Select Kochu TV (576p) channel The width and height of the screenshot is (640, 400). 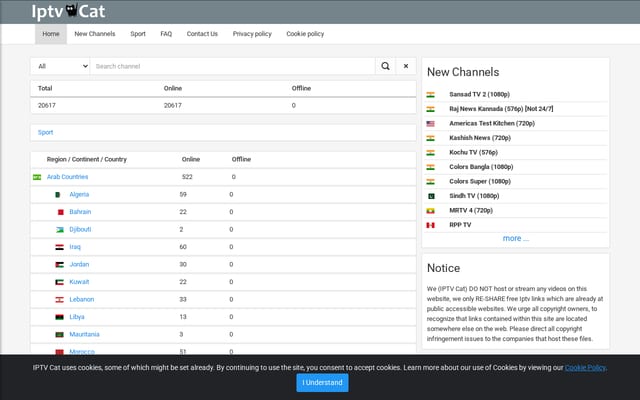click(x=473, y=153)
